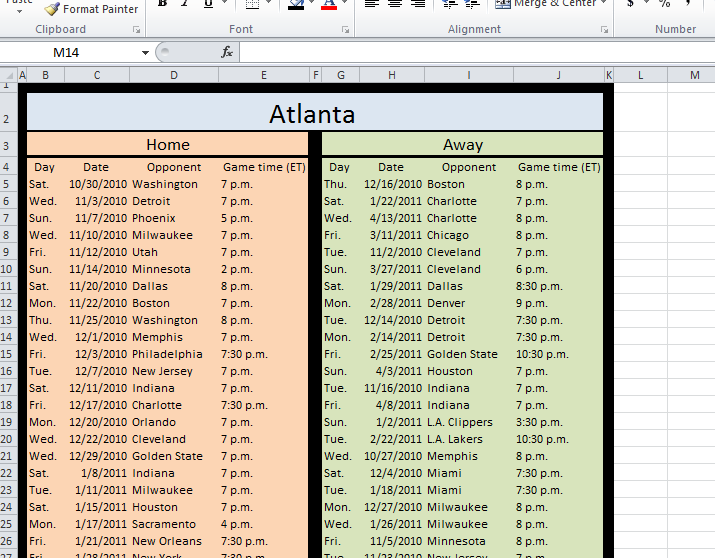Select row 5 header

[8, 184]
